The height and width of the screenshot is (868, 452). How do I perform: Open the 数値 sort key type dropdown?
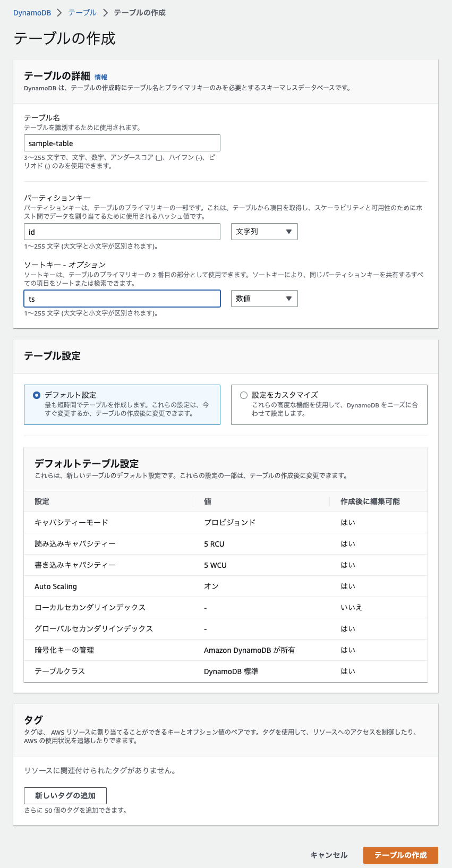(x=264, y=299)
